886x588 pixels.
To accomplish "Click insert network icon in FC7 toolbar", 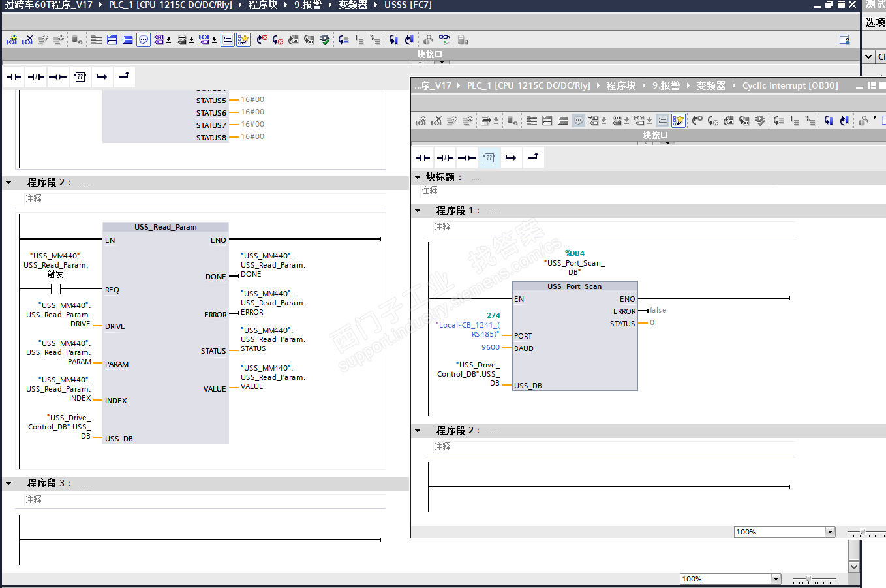I will coord(12,40).
